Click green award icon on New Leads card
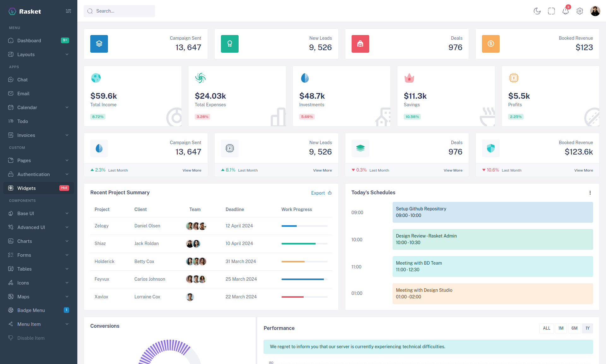Image resolution: width=606 pixels, height=364 pixels. 230,44
